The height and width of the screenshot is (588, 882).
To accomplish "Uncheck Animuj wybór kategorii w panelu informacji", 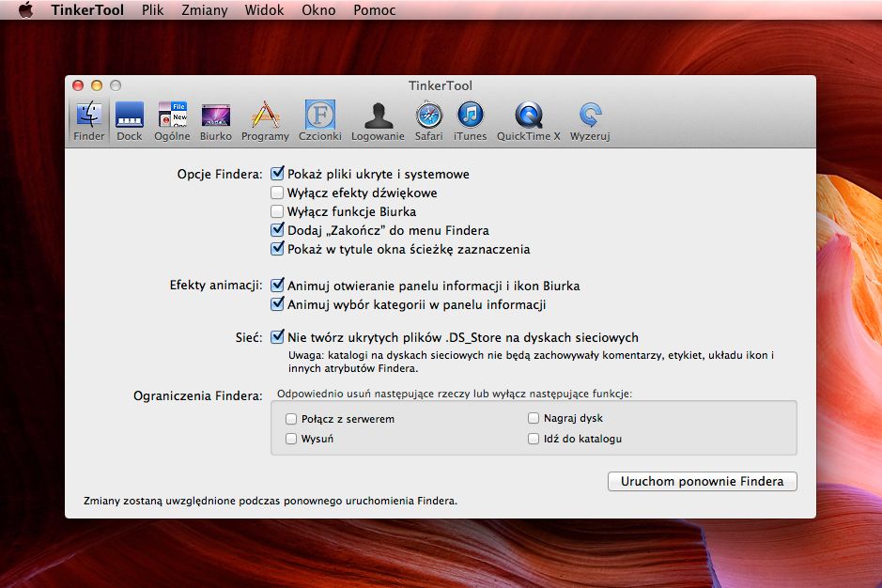I will click(x=277, y=303).
